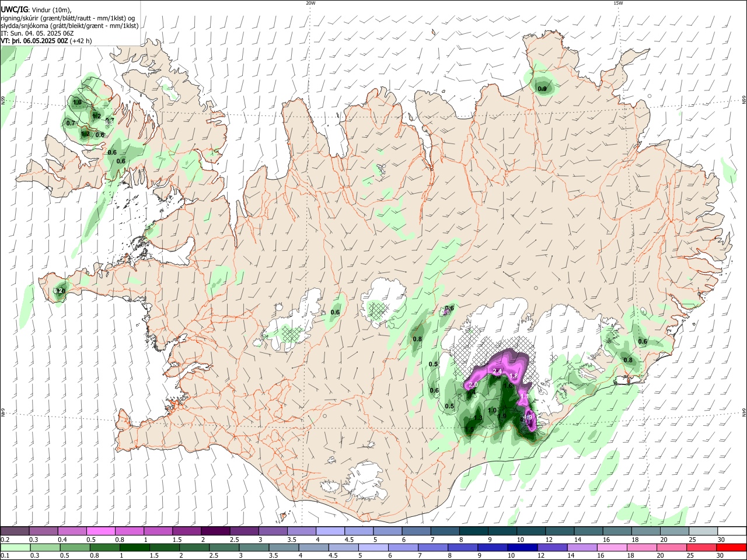Click the light lavender swatch labeled 4 in upper row
The height and width of the screenshot is (560, 747).
point(330,531)
